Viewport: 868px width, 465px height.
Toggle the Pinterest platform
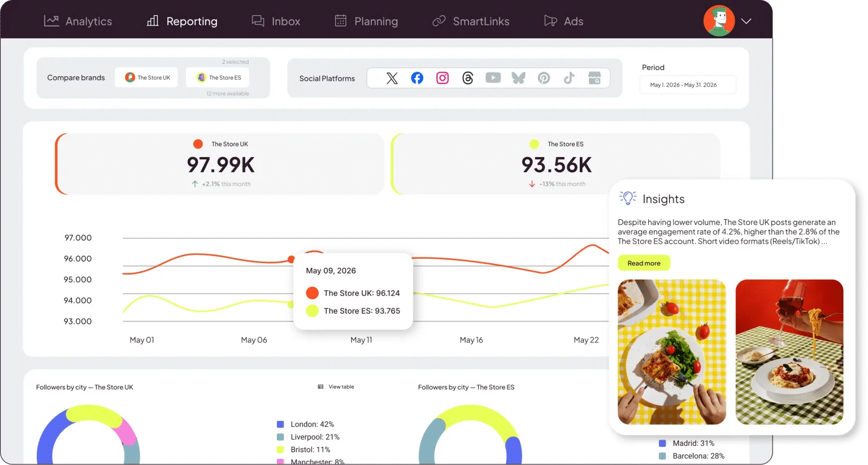(544, 78)
